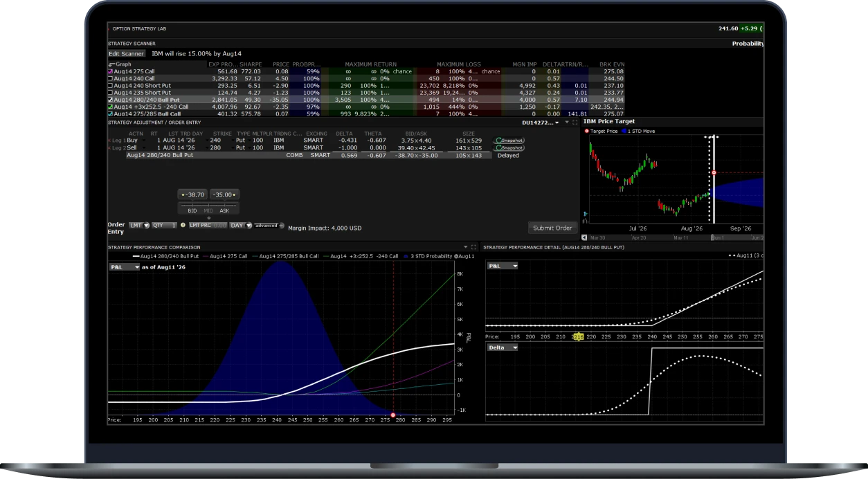Remove Leg 1 with its X icon
This screenshot has height=479, width=868.
(109, 141)
